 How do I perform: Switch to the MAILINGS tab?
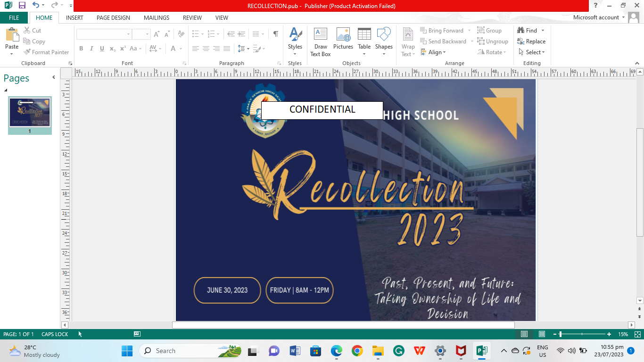(x=157, y=18)
